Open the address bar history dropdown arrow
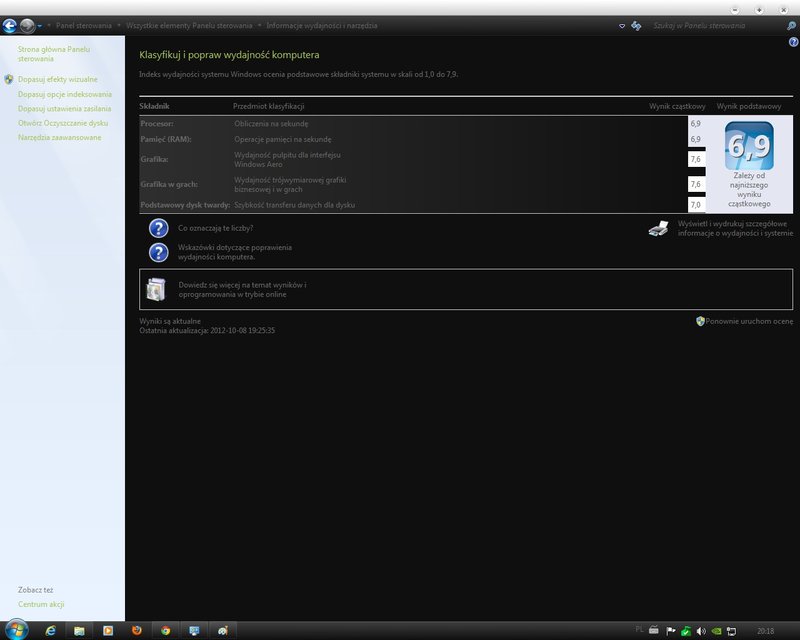The width and height of the screenshot is (800, 640). click(x=621, y=25)
